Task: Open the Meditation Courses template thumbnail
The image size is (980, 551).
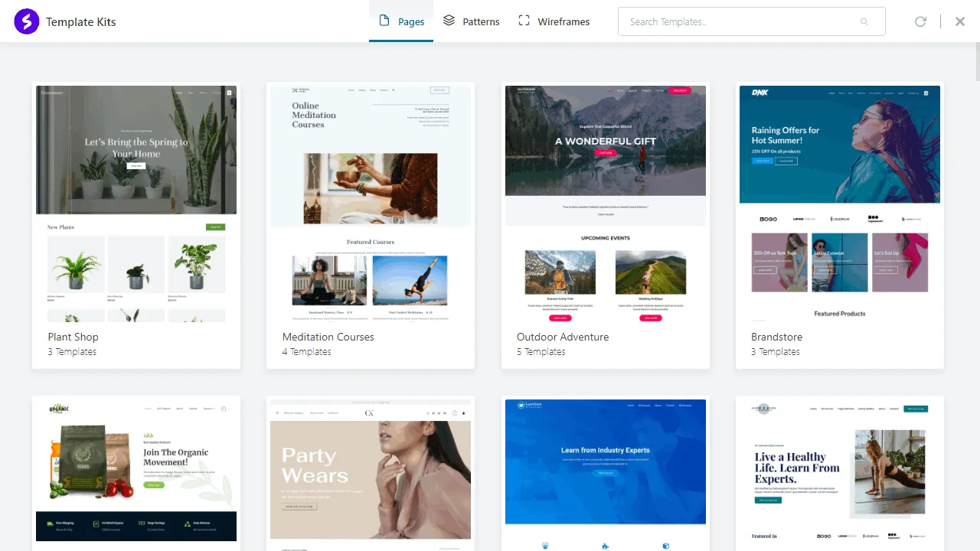Action: click(x=371, y=204)
